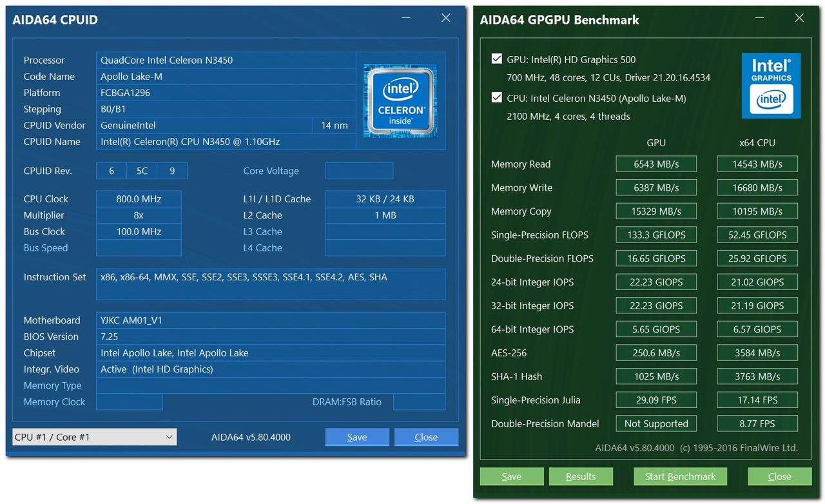The image size is (825, 504).
Task: Minimize the AIDA64 CPUID window
Action: (x=407, y=19)
